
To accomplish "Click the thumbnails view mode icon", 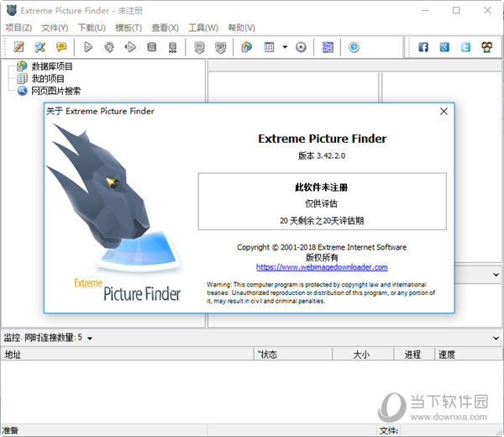I will coord(269,47).
